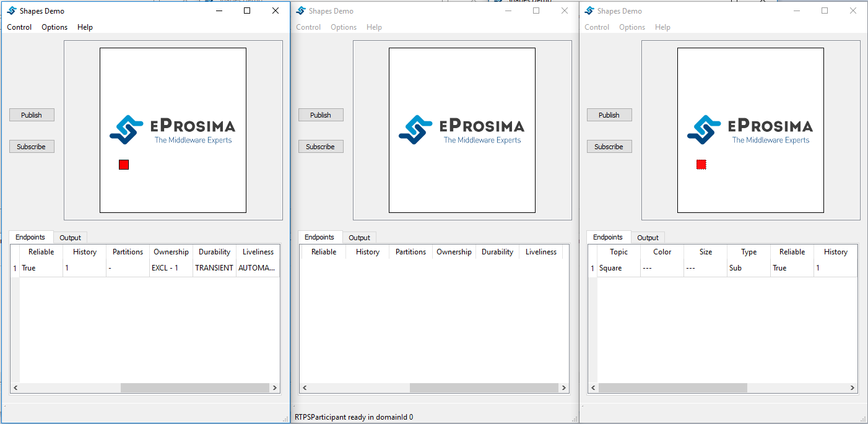Click the Topic column header in right window
Viewport: 868px width, 424px height.
(x=619, y=252)
